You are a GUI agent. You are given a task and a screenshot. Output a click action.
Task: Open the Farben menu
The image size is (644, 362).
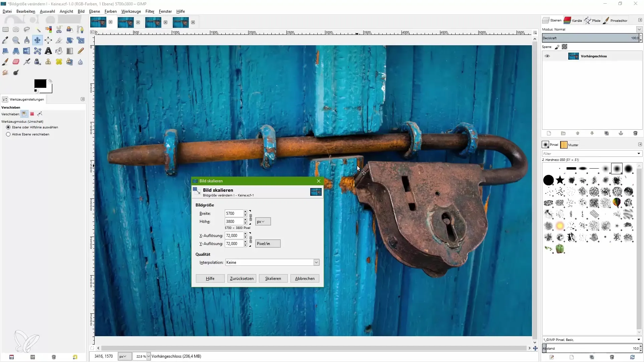point(111,11)
